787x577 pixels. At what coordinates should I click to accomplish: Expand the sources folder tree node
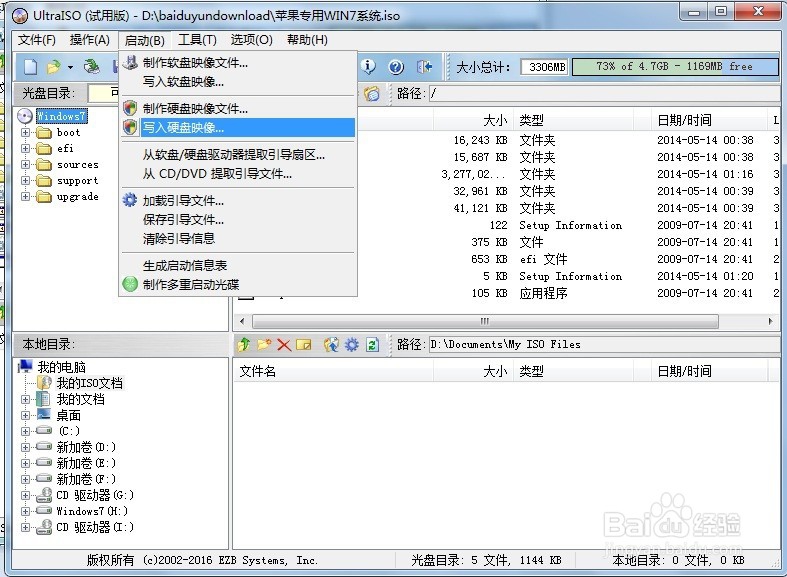click(x=25, y=165)
